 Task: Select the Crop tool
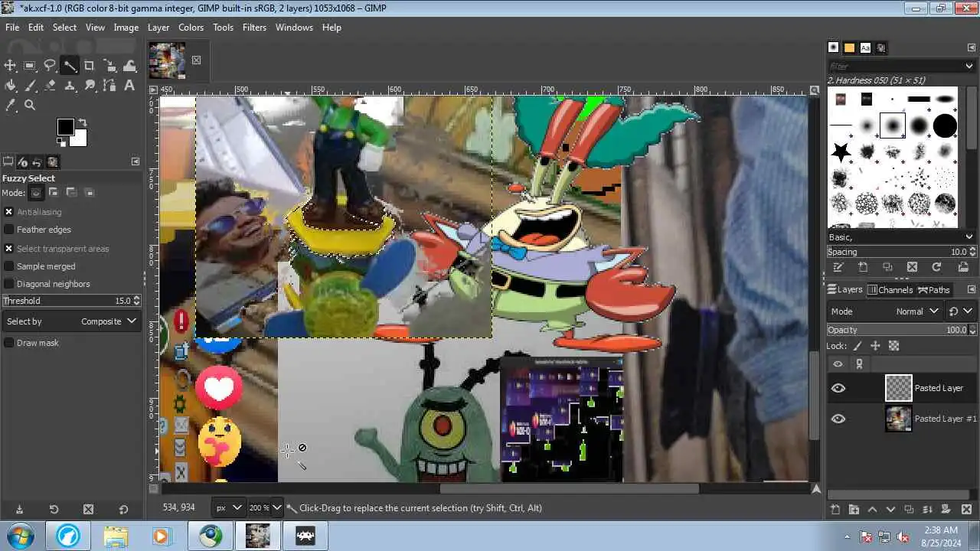[90, 66]
